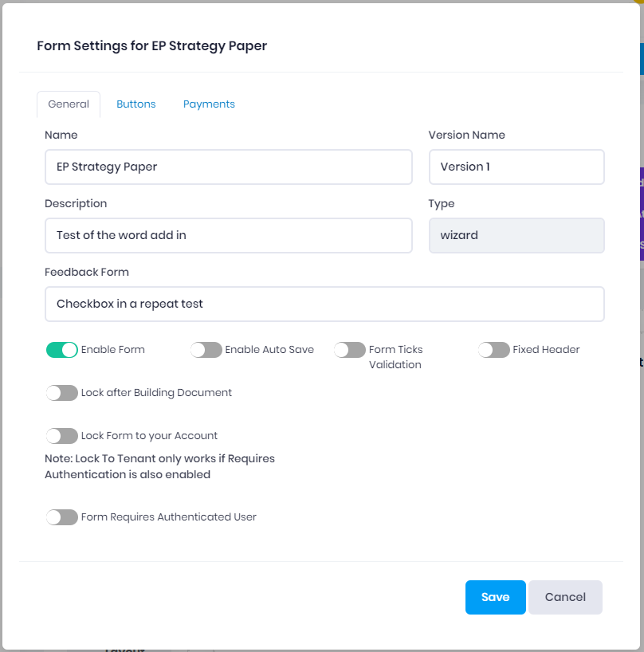Open the Payments tab
The width and height of the screenshot is (644, 652).
point(209,104)
